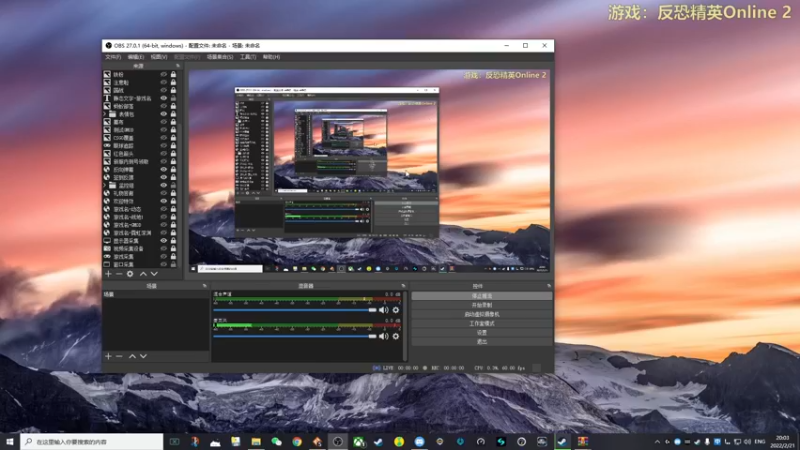Toggle visibility eye of 游戏采集 source
Screen dimensions: 800x450
coord(164,257)
